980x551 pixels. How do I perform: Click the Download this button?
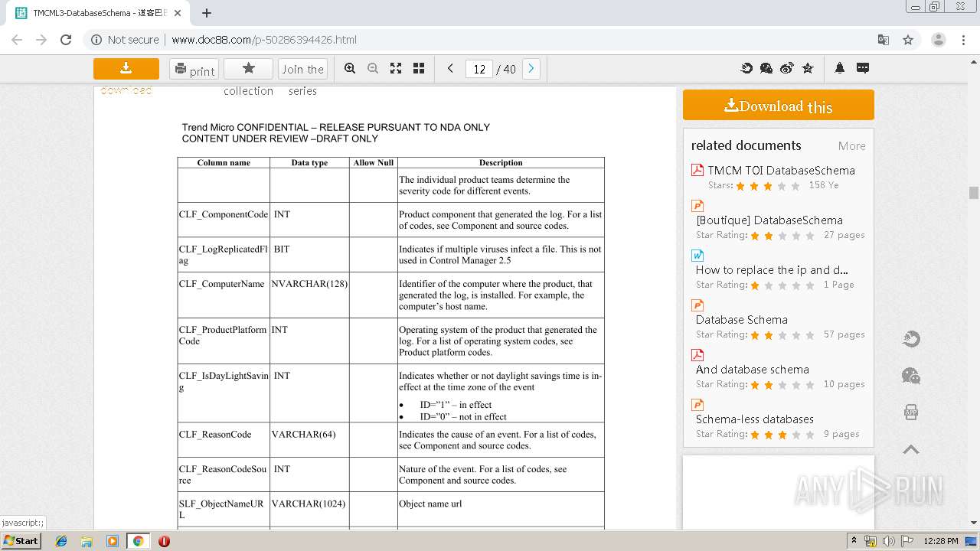(778, 106)
